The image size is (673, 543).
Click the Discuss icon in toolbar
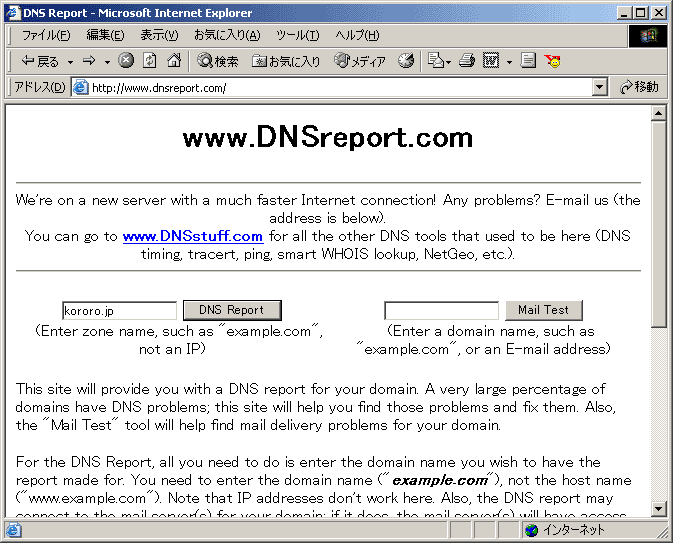tap(528, 61)
